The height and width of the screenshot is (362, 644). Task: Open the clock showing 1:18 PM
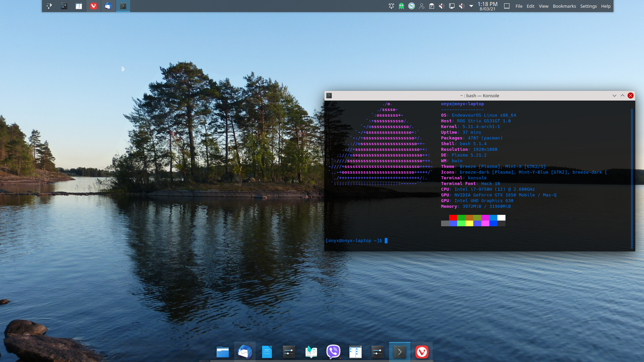tap(487, 6)
